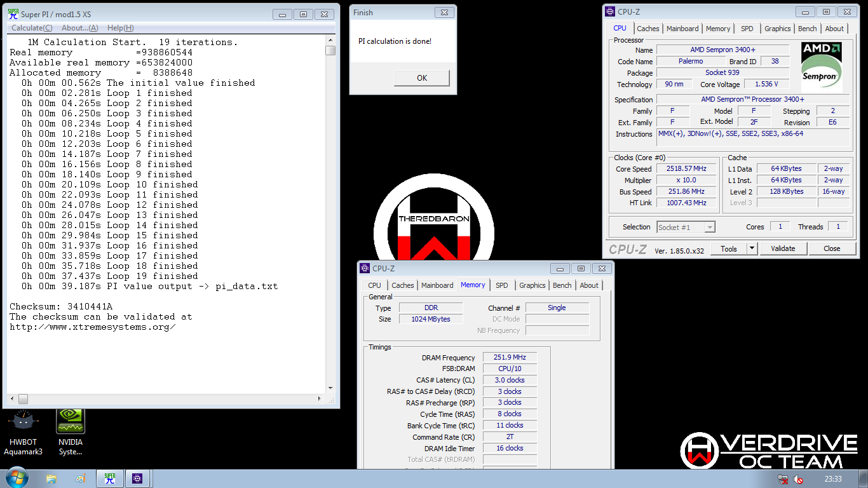Open the muted volume tray icon

pos(797,479)
